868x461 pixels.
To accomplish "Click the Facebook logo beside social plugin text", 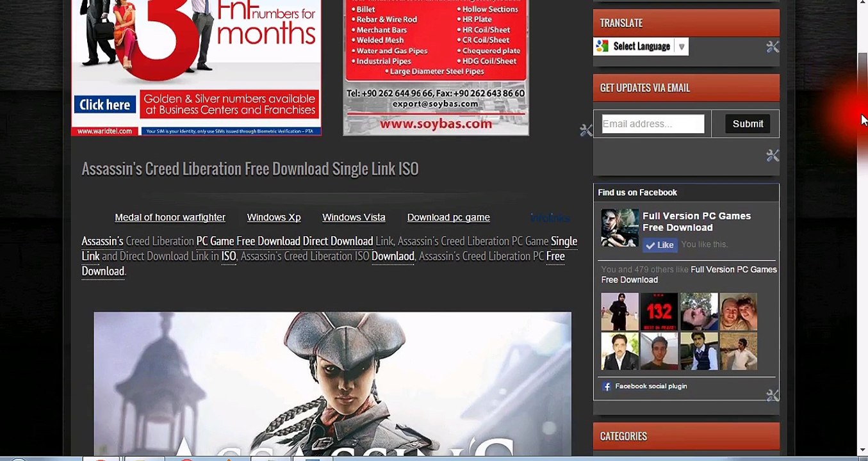I will (607, 387).
